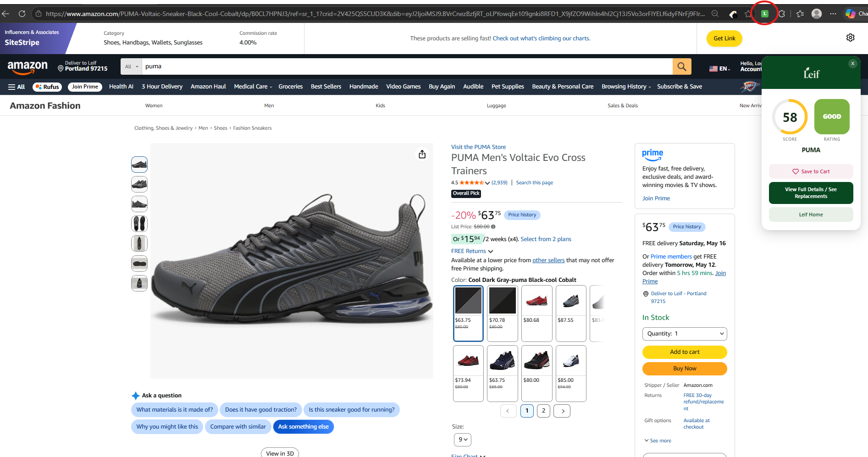The width and height of the screenshot is (868, 457).
Task: Expand the Medical Care menu
Action: (253, 87)
